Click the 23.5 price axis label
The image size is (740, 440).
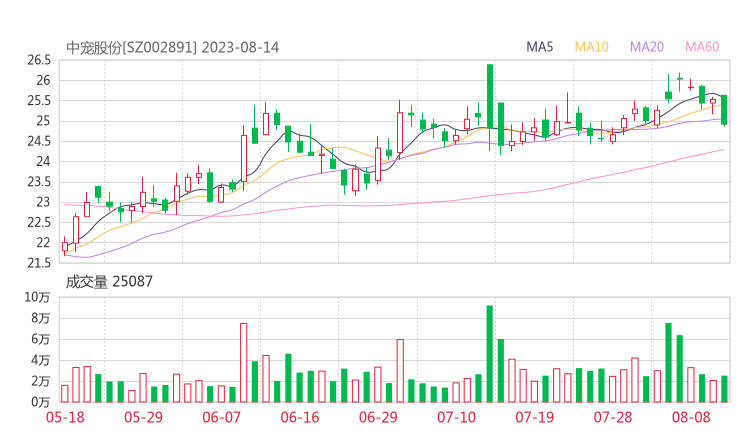point(39,182)
